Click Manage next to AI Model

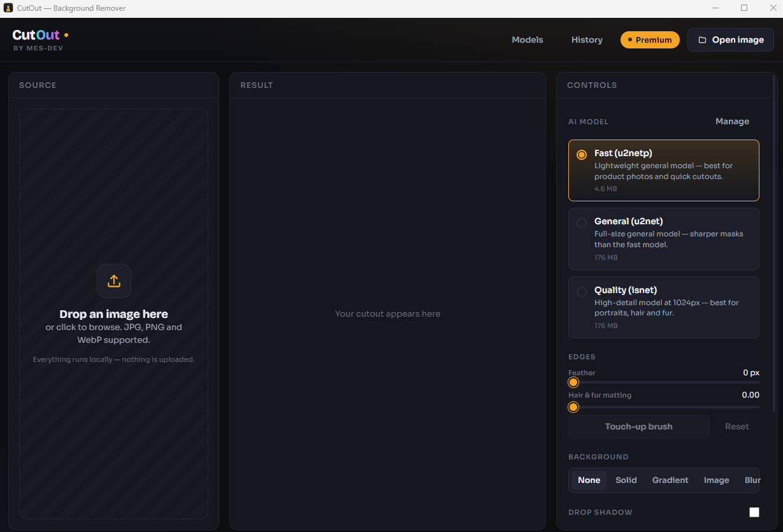point(732,121)
